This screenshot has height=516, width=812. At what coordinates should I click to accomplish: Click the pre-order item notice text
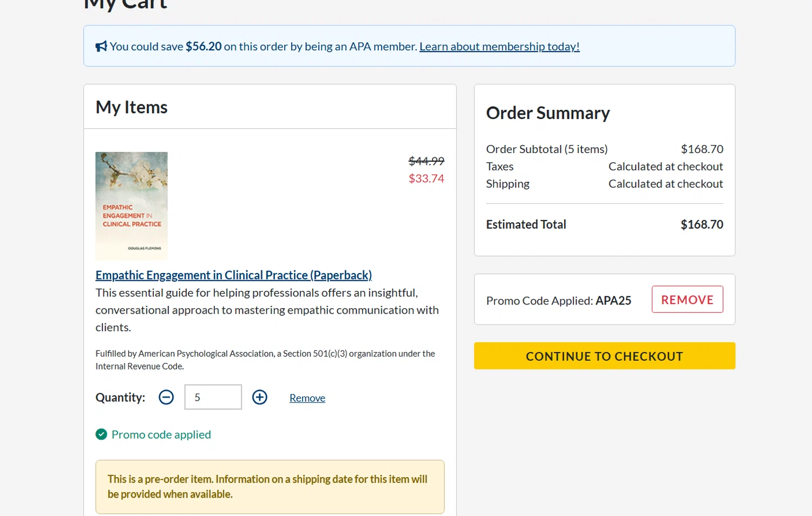coord(267,487)
